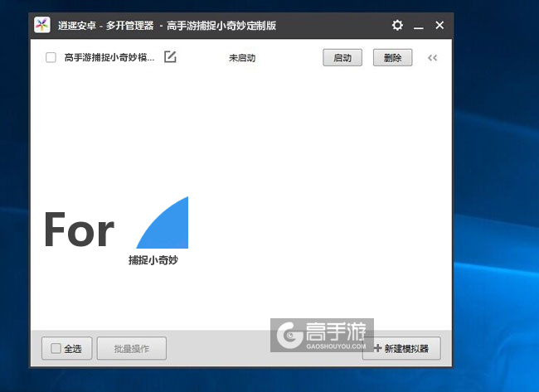
Task: Collapse row options with the double-chevron arrow
Action: coord(432,58)
